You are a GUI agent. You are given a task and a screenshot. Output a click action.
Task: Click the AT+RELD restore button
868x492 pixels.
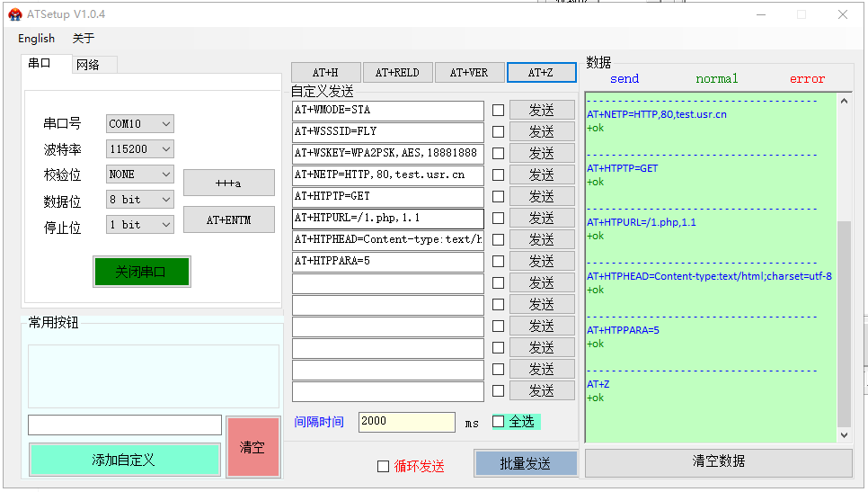point(397,73)
